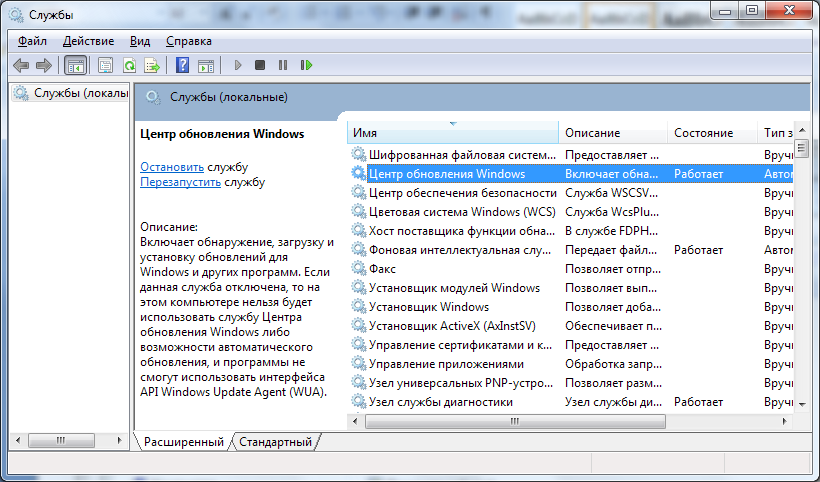This screenshot has width=820, height=482.
Task: Click gear icon of Центр обеспечения безопасности
Action: 358,193
